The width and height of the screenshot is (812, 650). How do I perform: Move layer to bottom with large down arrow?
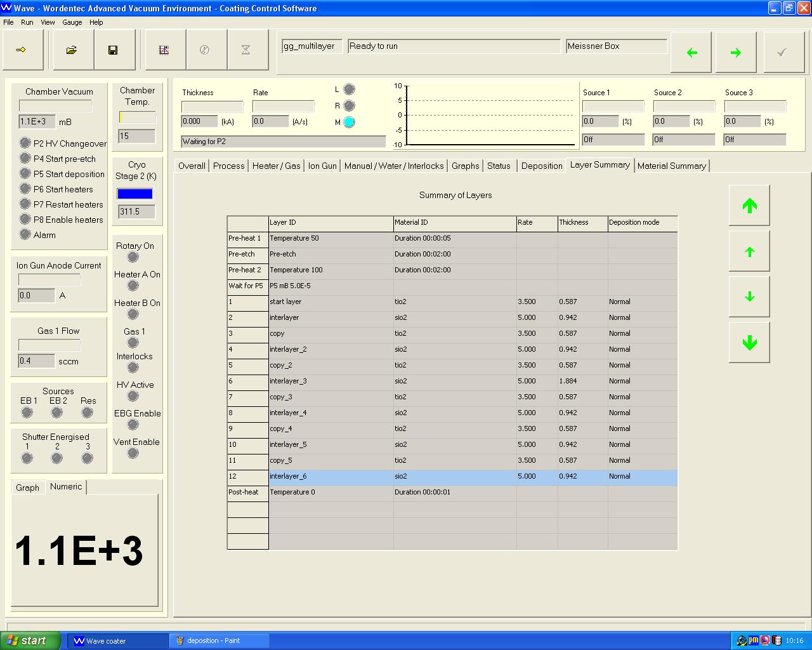coord(749,343)
